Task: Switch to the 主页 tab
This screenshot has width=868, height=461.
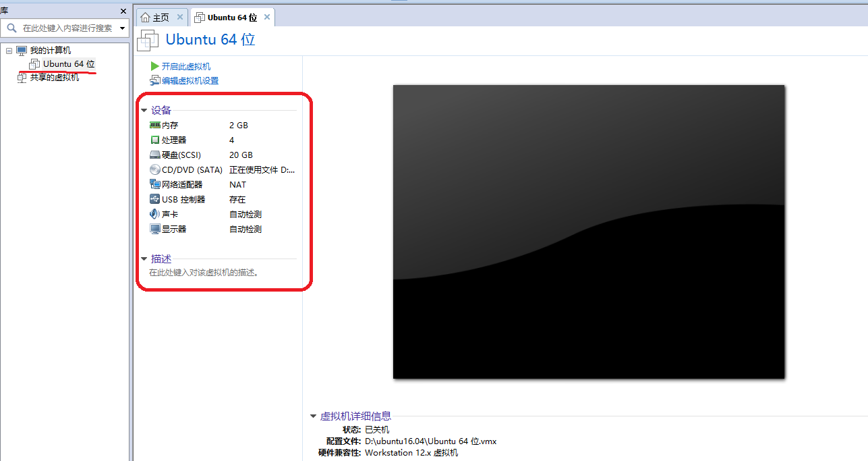Action: click(161, 18)
